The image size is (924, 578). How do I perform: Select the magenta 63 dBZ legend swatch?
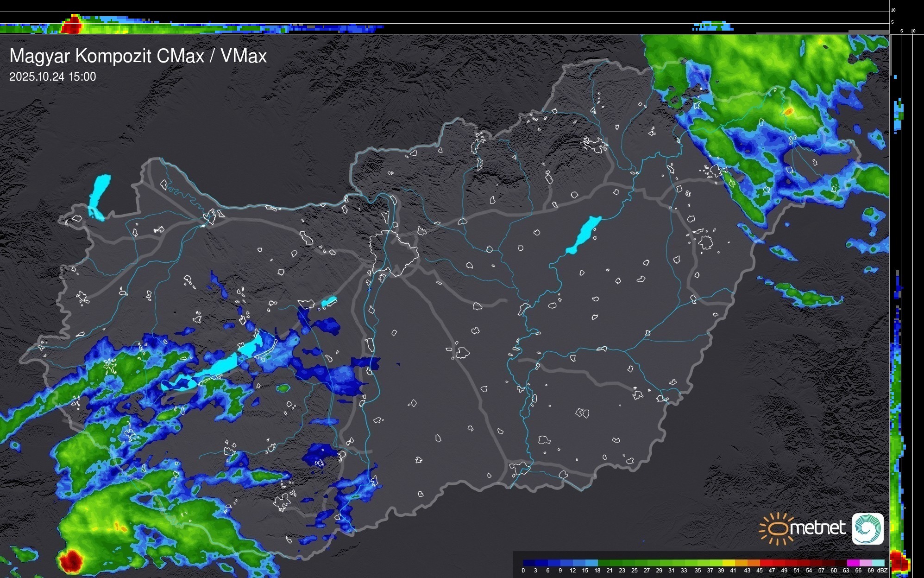pos(853,563)
